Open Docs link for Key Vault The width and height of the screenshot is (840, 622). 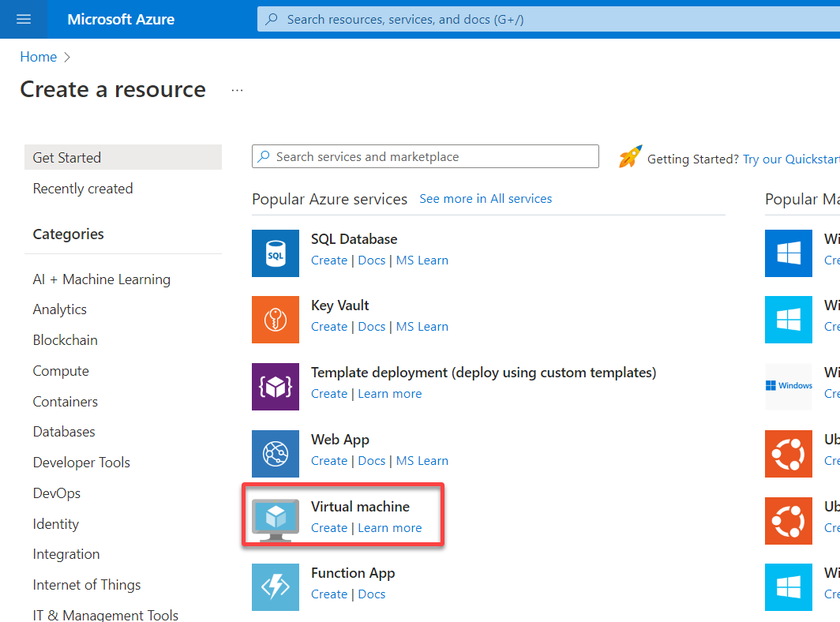[x=371, y=327]
